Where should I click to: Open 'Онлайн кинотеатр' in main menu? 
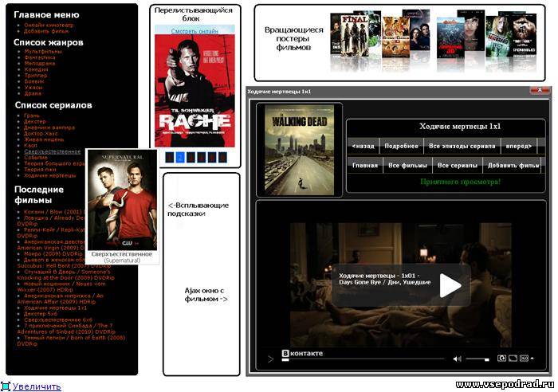click(49, 25)
